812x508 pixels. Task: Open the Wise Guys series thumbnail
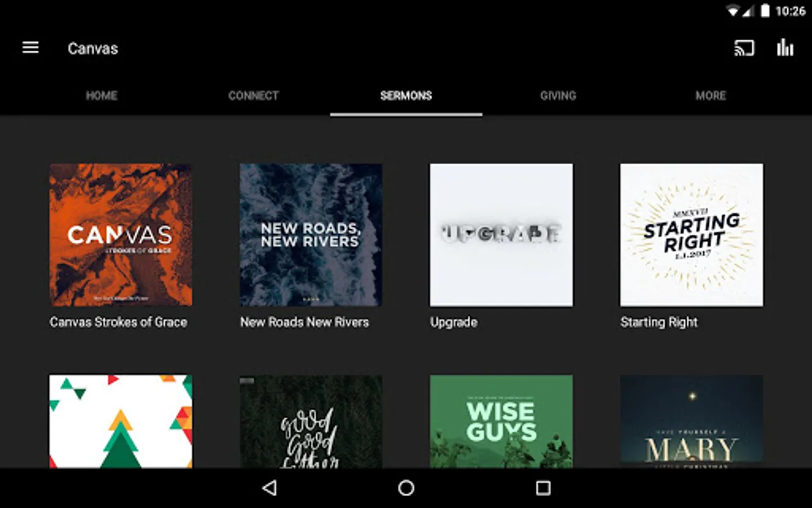coord(501,421)
